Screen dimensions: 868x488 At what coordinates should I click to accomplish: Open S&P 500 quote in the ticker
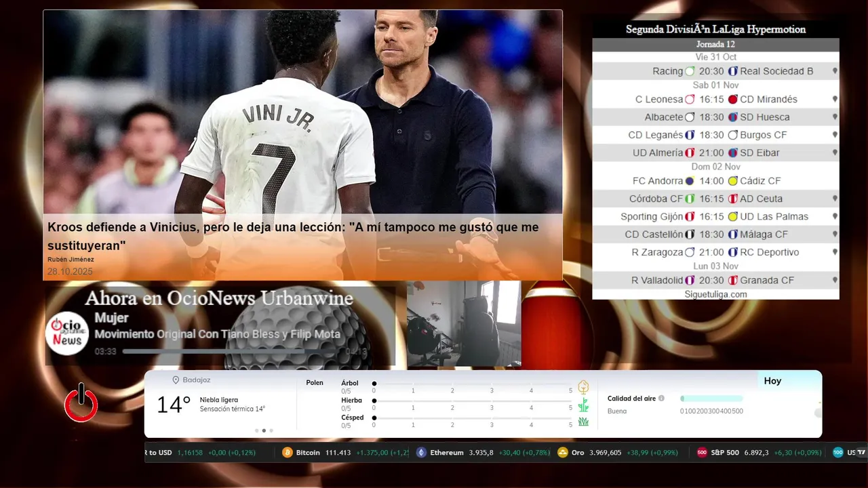coord(759,453)
